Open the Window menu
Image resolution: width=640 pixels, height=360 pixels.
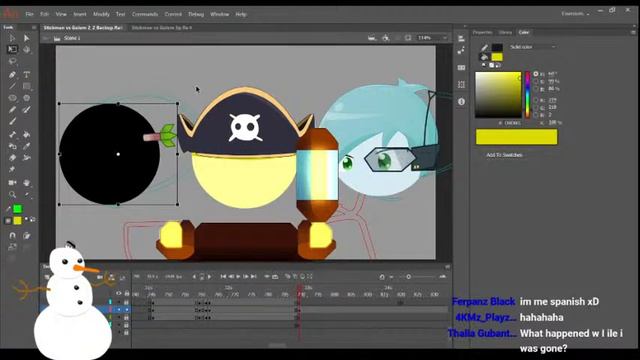tap(220, 14)
